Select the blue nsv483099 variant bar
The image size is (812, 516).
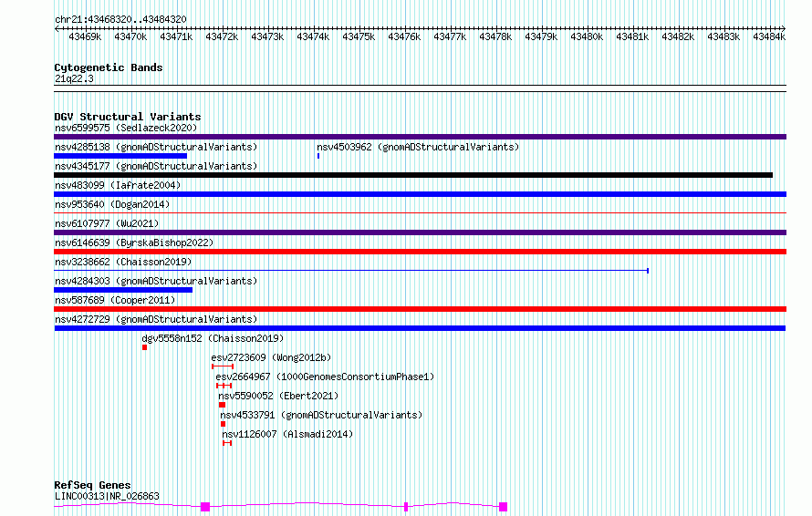(x=420, y=194)
